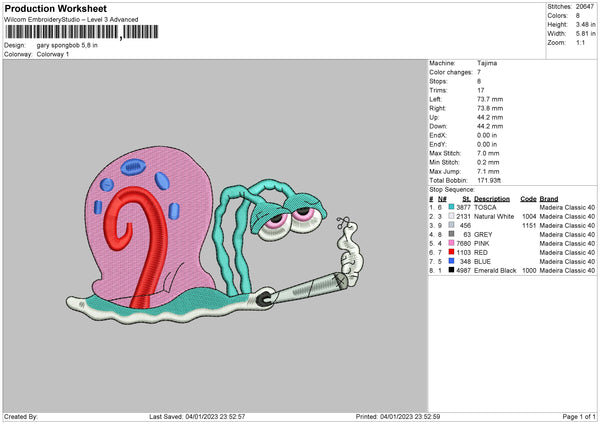
Task: Click the Colors value 8
Action: coord(578,16)
